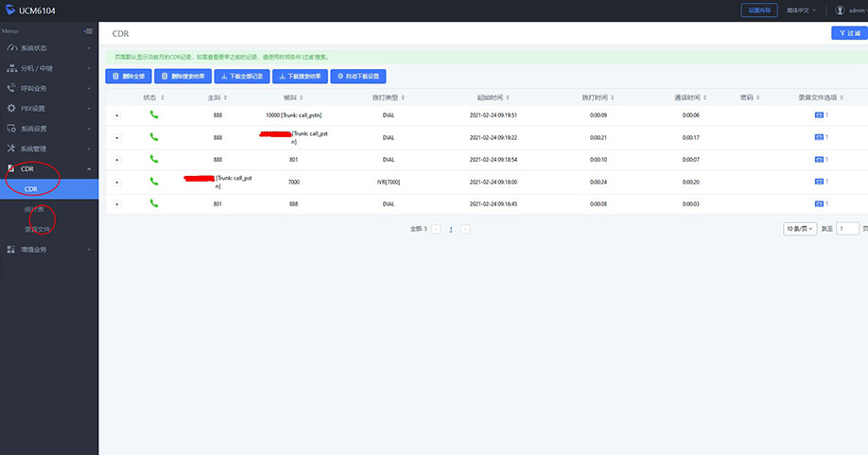Expand the row details for the 09:19:22 record
This screenshot has height=455, width=868.
tap(117, 138)
